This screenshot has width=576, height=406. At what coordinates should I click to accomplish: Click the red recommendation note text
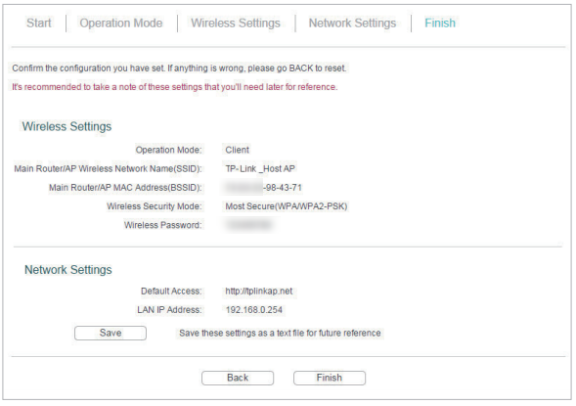point(174,87)
